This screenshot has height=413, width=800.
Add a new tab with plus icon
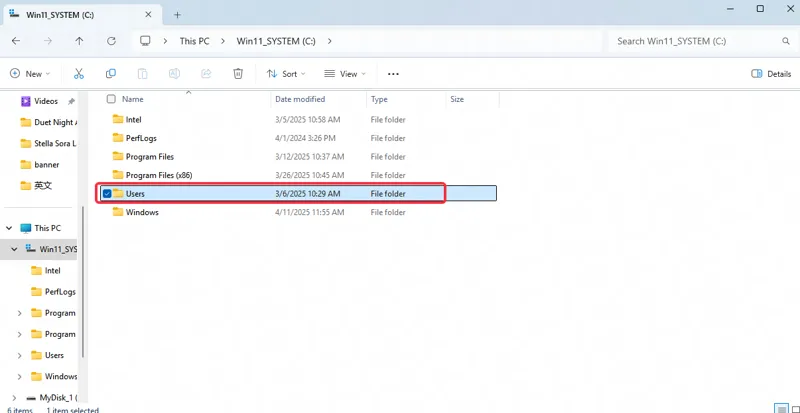[x=177, y=15]
